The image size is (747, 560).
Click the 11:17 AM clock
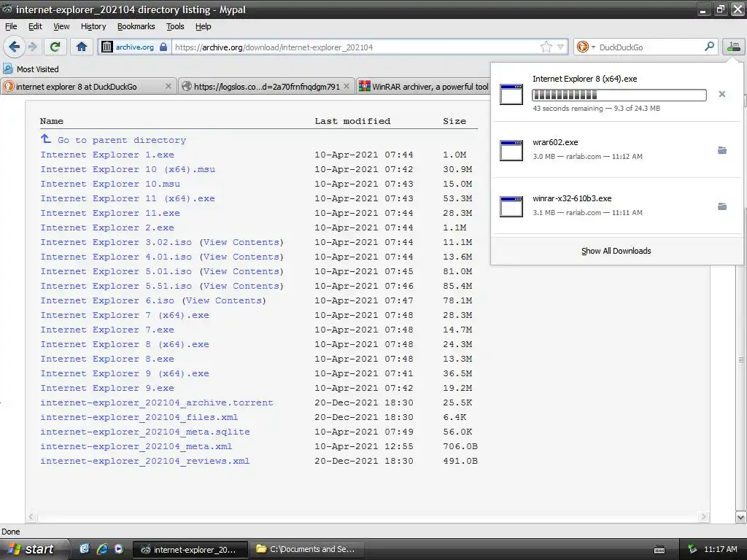(720, 549)
